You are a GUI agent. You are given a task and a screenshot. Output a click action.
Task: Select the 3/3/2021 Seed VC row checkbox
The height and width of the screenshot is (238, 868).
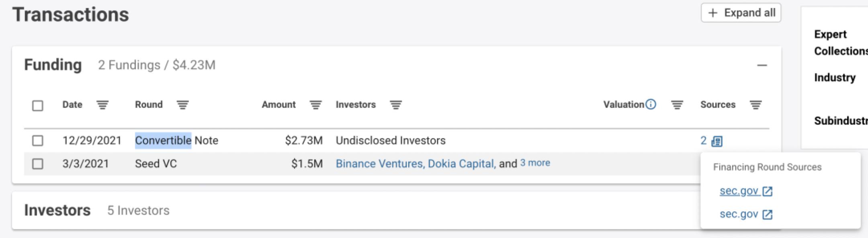coord(38,164)
